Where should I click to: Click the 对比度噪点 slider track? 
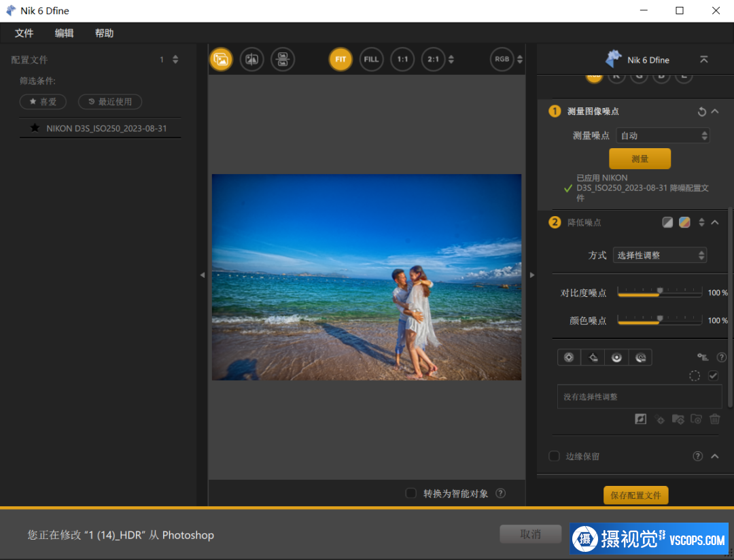[x=659, y=293]
